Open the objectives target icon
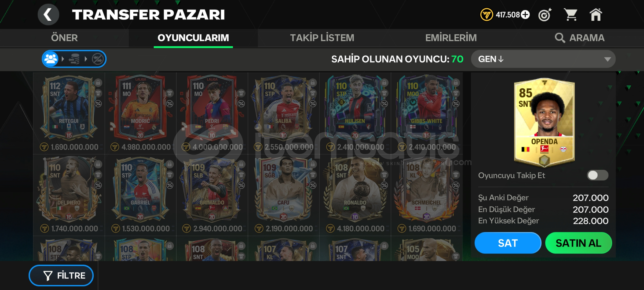644x290 pixels. 545,15
